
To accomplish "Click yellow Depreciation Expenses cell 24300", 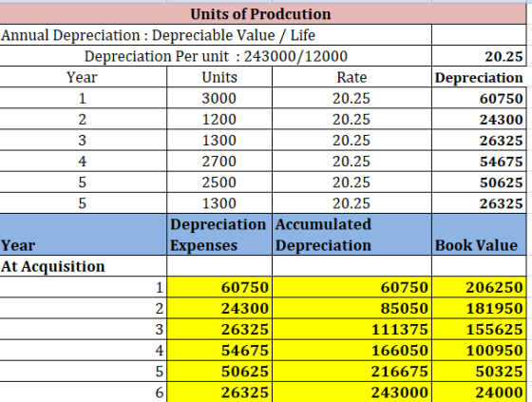I will click(219, 308).
